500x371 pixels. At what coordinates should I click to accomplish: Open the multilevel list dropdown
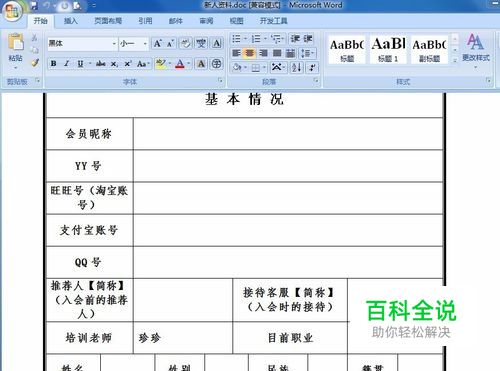click(x=277, y=39)
